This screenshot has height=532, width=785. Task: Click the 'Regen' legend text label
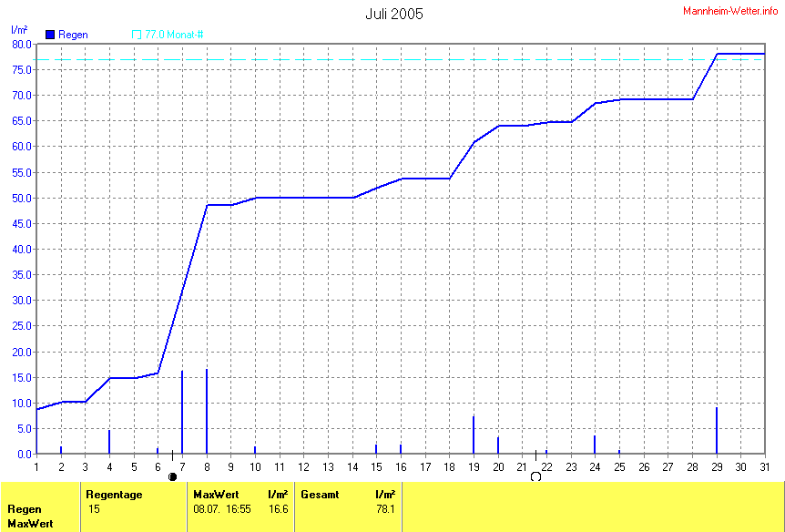[x=73, y=35]
